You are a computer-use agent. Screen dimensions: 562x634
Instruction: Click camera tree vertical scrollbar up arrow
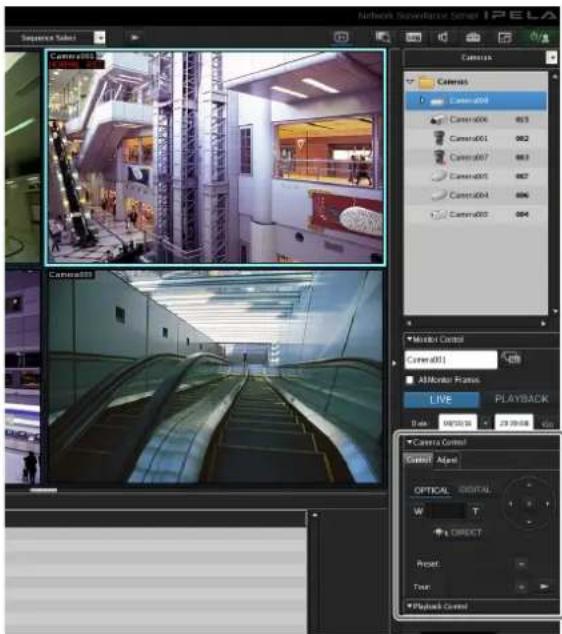pyautogui.click(x=555, y=76)
